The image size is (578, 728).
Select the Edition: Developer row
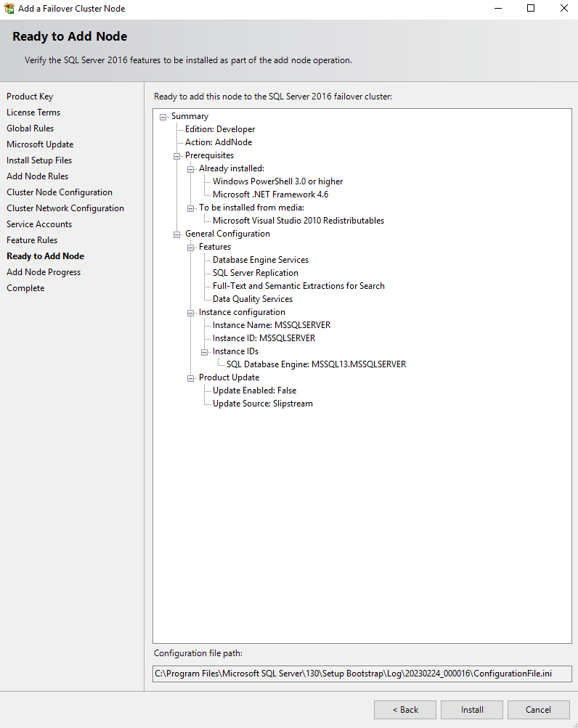(220, 129)
